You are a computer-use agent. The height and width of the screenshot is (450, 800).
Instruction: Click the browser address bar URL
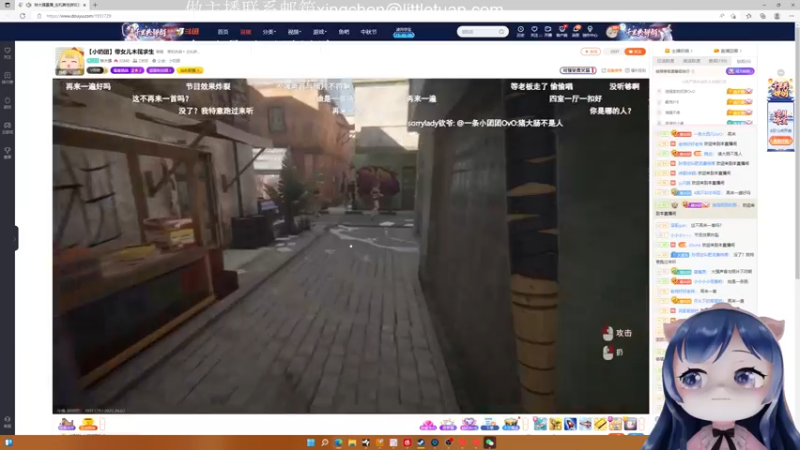(79, 16)
